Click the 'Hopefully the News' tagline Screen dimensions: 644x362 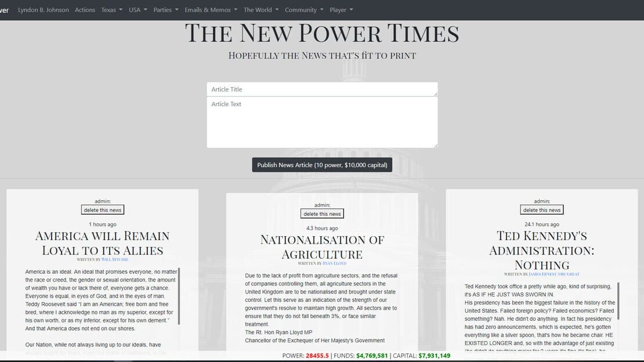coord(322,56)
